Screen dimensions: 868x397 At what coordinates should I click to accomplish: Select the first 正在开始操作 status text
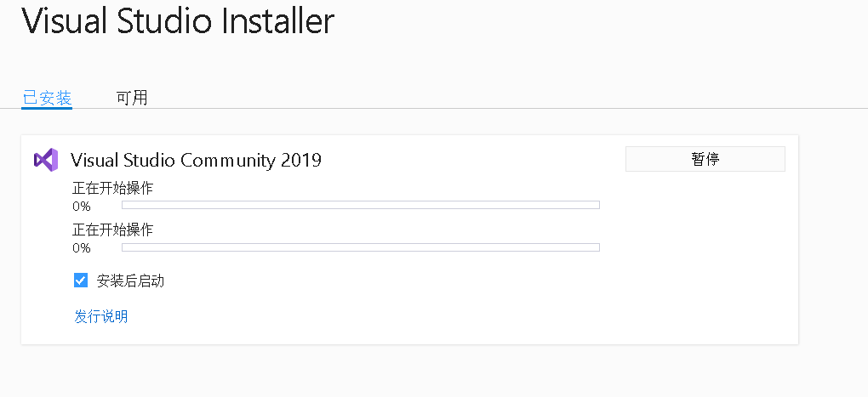click(x=112, y=189)
